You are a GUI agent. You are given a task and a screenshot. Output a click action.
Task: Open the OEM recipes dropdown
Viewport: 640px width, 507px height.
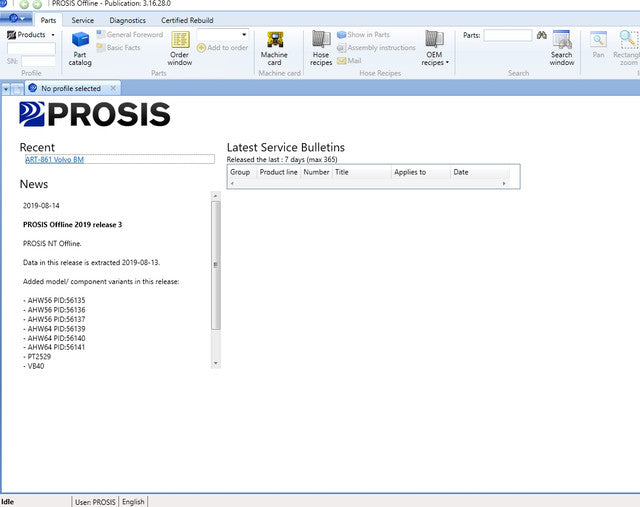pos(434,48)
